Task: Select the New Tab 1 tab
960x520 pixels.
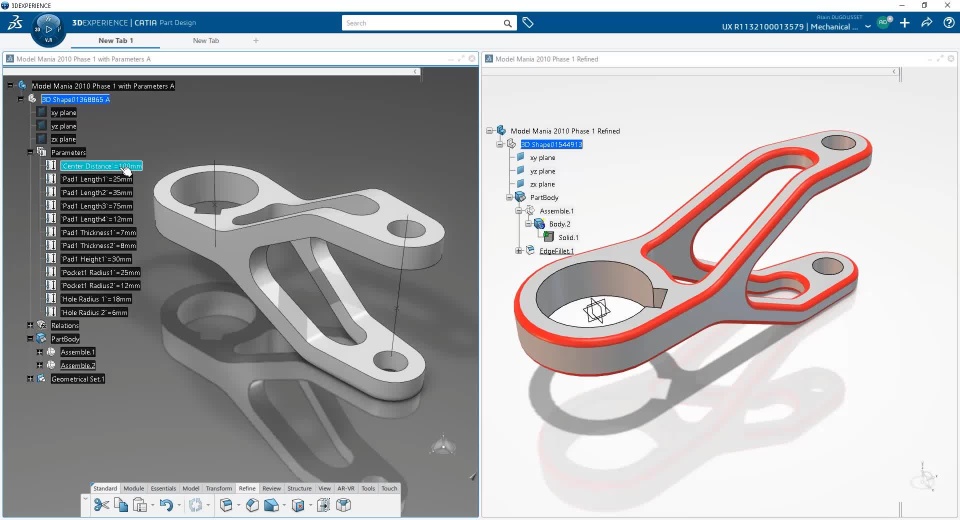Action: point(115,40)
